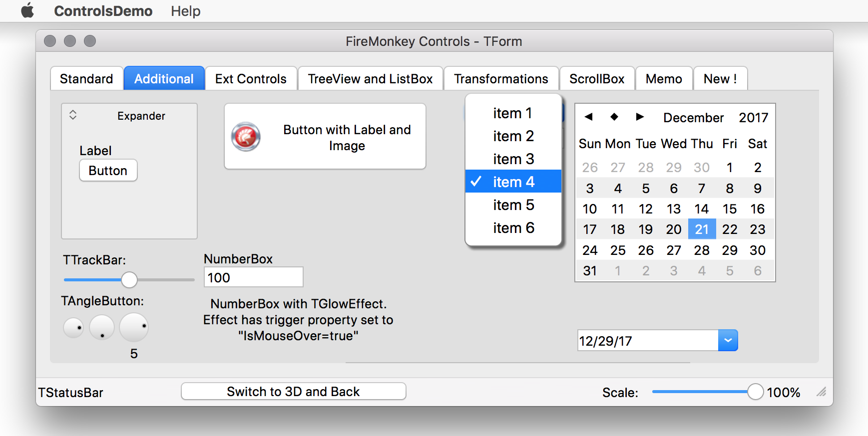Screen dimensions: 868x436
Task: Open the TreeView and ListBox tab
Action: coord(370,79)
